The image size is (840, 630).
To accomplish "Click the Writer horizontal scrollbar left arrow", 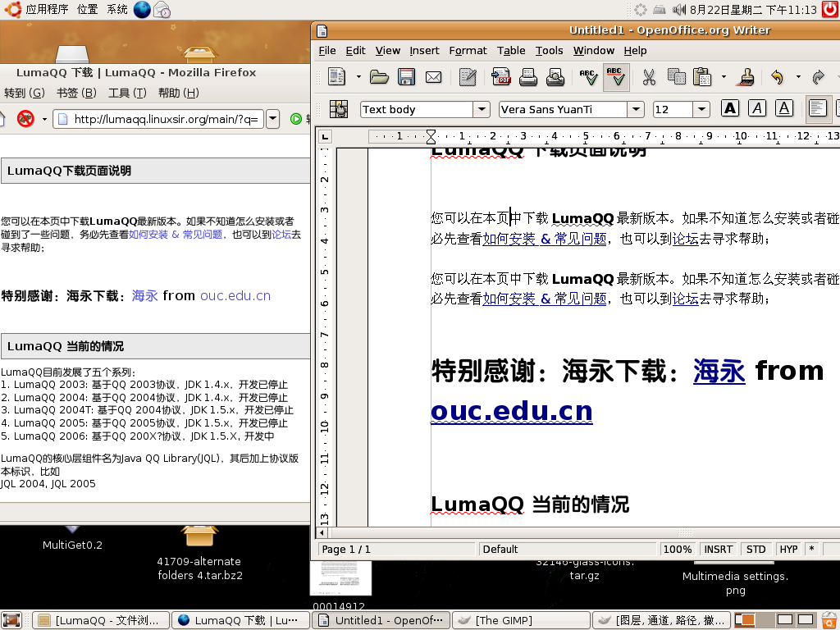I will coord(322,532).
